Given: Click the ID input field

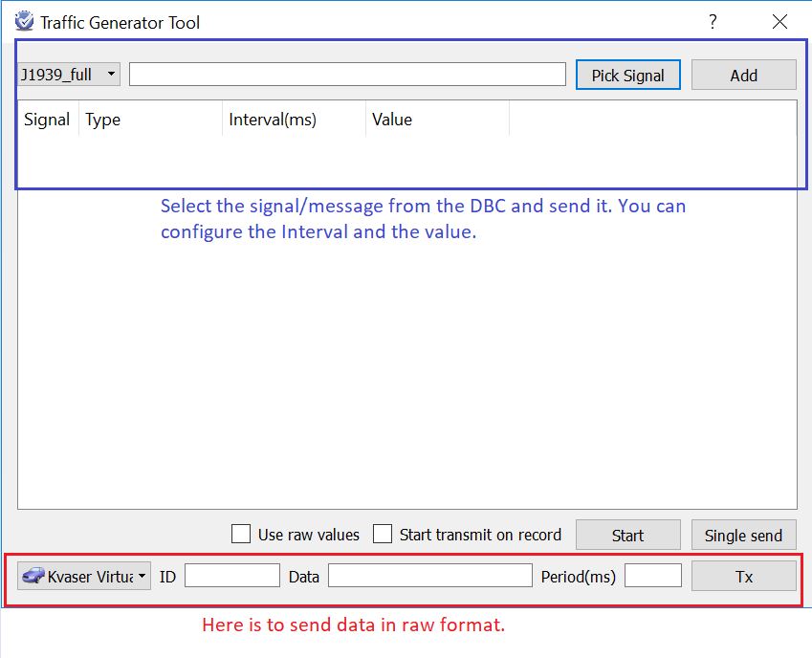Looking at the screenshot, I should (232, 576).
